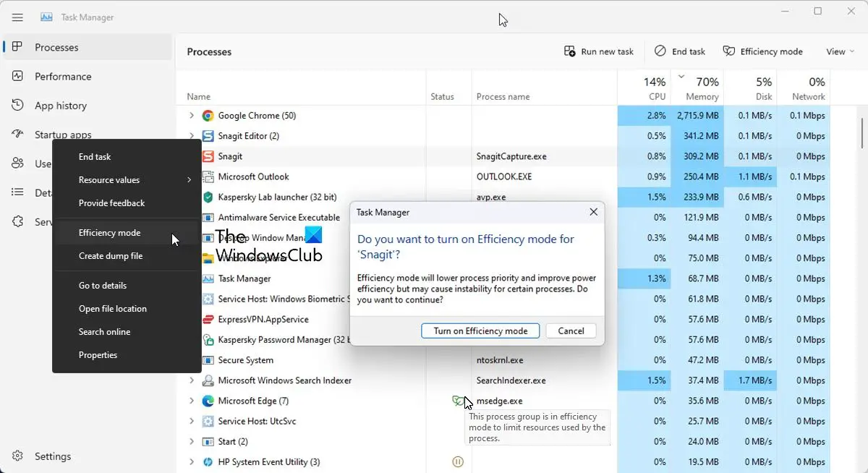868x473 pixels.
Task: Choose Search online in context menu
Action: point(127,332)
